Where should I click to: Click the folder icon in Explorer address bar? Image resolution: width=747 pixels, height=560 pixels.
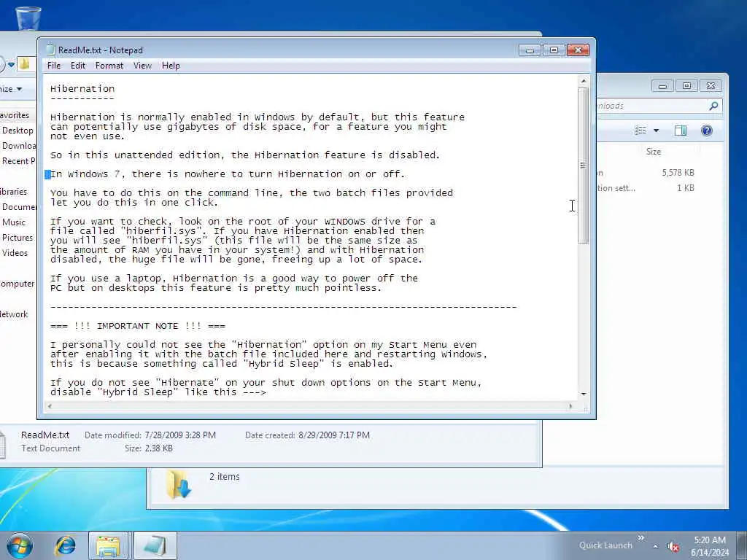coord(25,64)
